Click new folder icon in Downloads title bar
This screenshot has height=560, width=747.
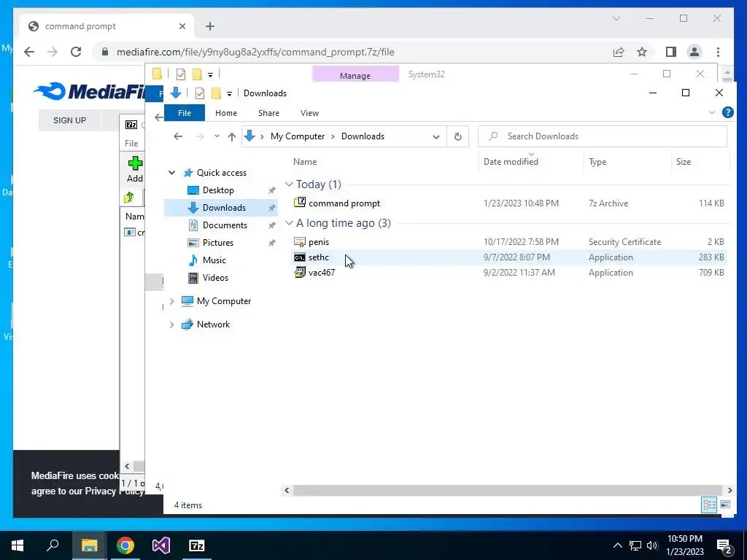click(x=216, y=93)
